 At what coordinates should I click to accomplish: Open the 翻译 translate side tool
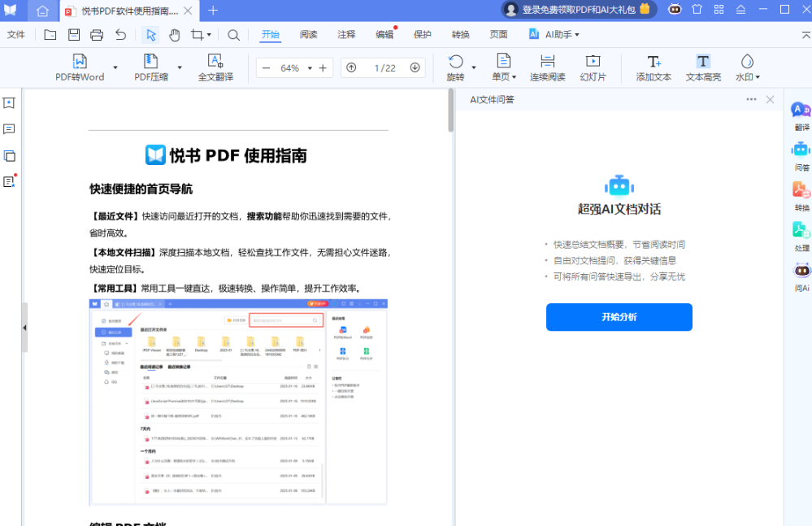801,116
